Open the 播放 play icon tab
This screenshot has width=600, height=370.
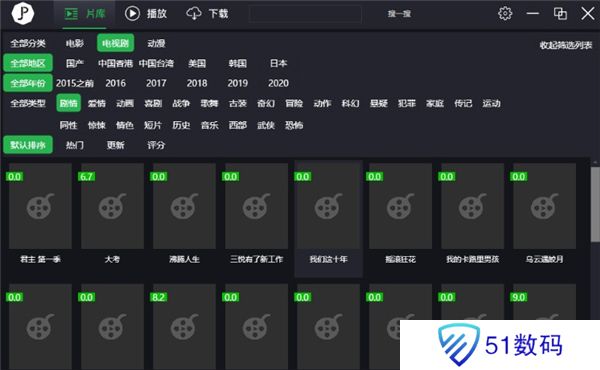(x=132, y=13)
